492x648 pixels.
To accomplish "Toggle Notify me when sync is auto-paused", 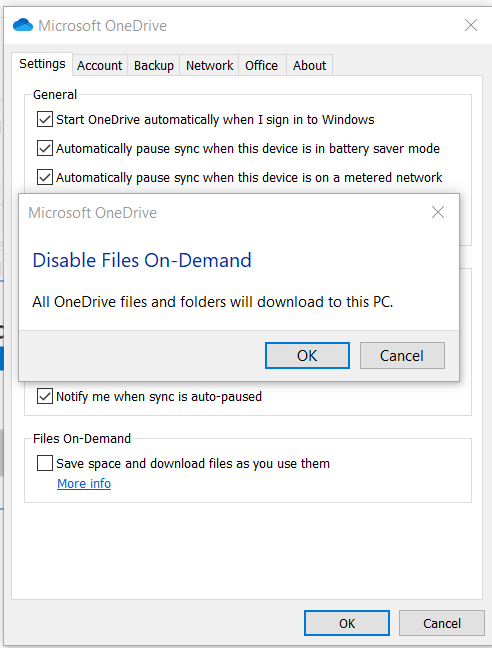I will pos(45,396).
